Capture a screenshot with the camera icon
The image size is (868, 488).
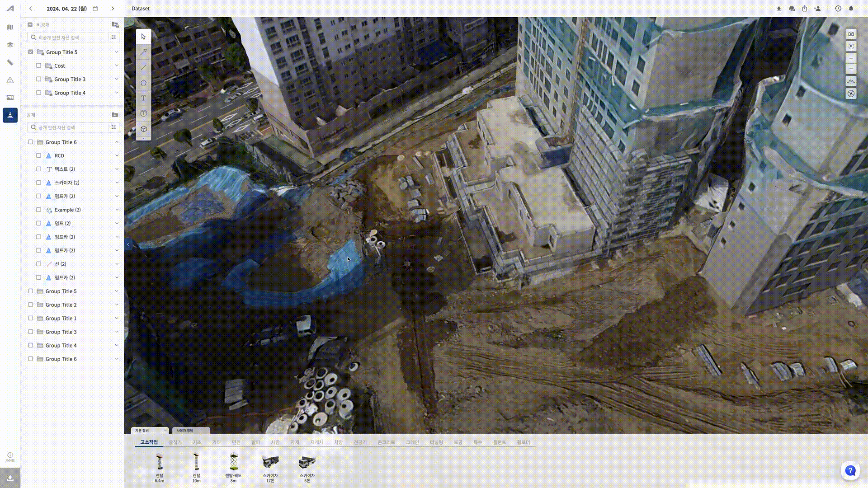click(851, 34)
